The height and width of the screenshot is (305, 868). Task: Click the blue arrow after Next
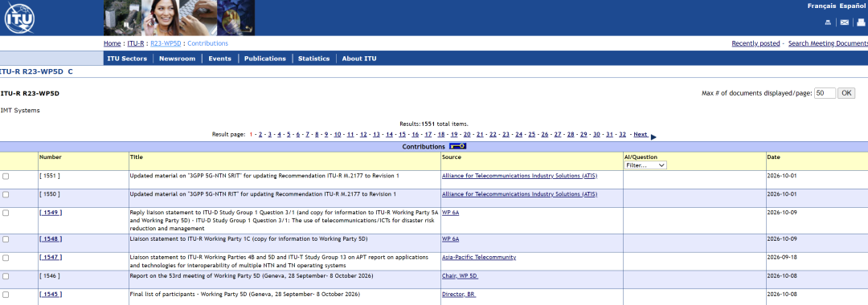[653, 136]
